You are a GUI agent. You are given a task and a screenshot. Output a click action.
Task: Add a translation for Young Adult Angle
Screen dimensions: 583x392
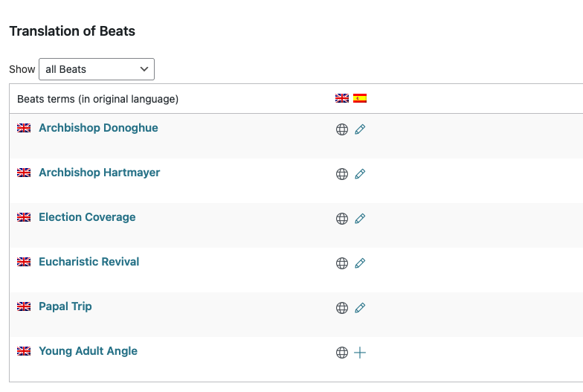pyautogui.click(x=360, y=353)
